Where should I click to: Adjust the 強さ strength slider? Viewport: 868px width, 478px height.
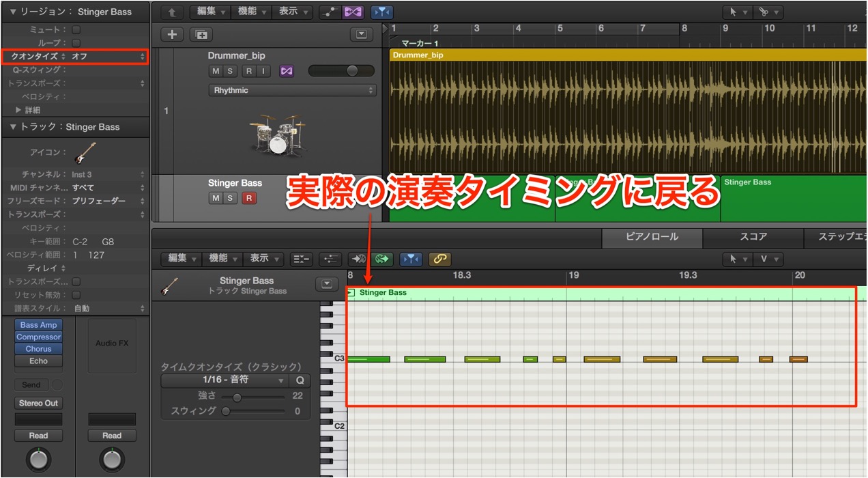pyautogui.click(x=252, y=397)
